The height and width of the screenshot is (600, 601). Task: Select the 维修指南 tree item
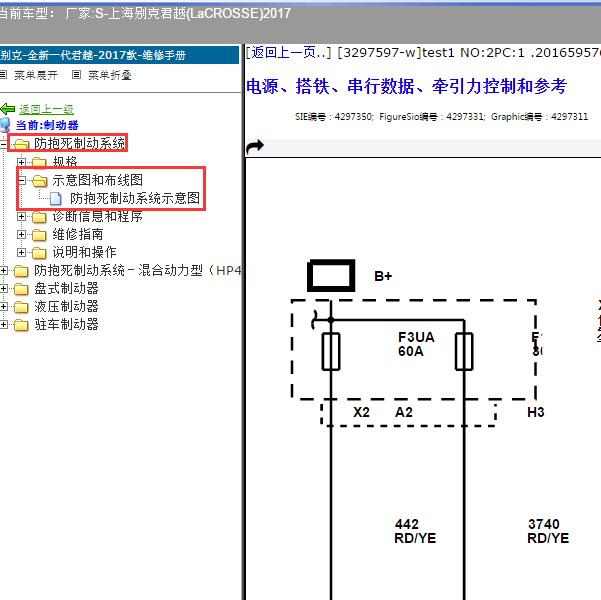(78, 234)
